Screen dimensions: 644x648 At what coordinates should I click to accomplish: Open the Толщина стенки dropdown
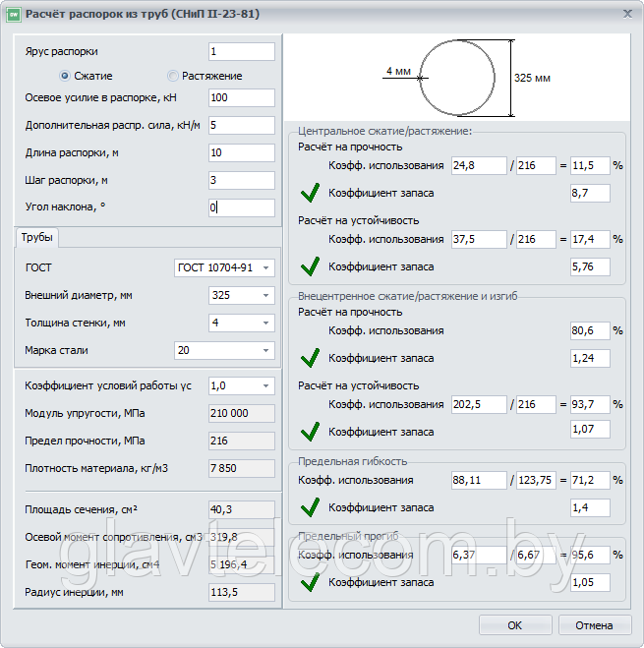coord(242,323)
